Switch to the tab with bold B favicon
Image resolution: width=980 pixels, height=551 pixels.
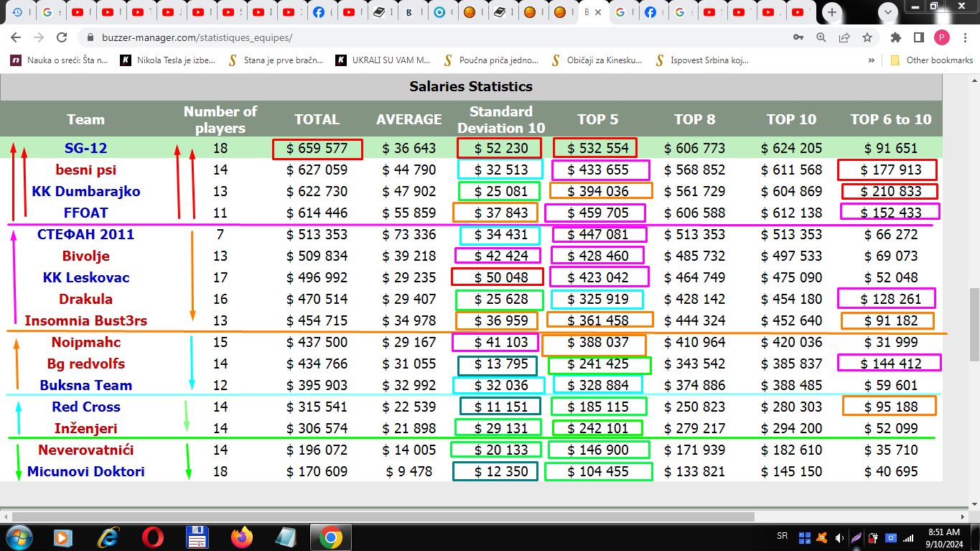click(409, 12)
